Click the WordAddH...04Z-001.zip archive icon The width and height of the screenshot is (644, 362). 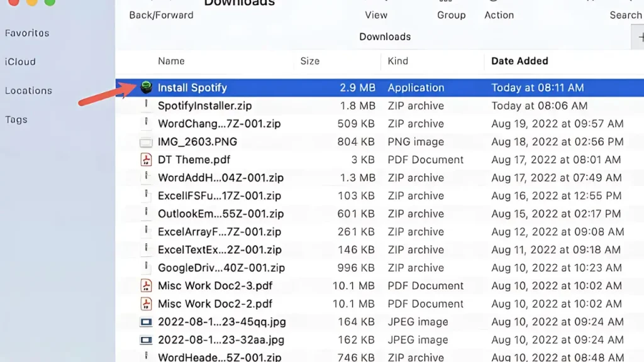coord(146,177)
